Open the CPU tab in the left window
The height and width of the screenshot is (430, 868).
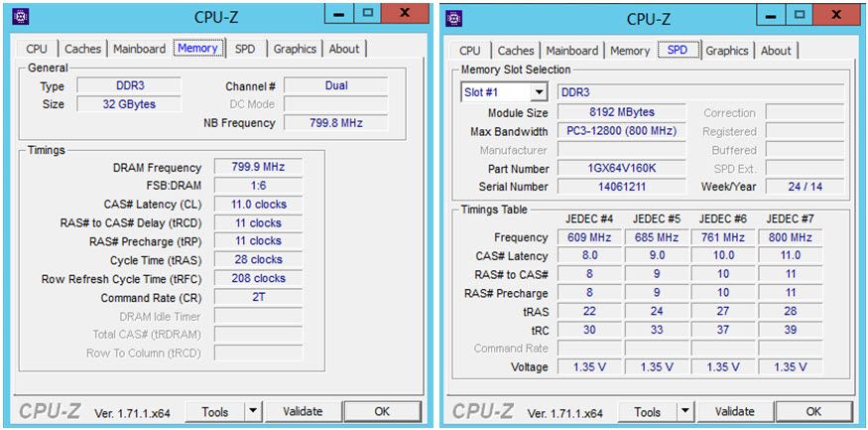pos(37,49)
